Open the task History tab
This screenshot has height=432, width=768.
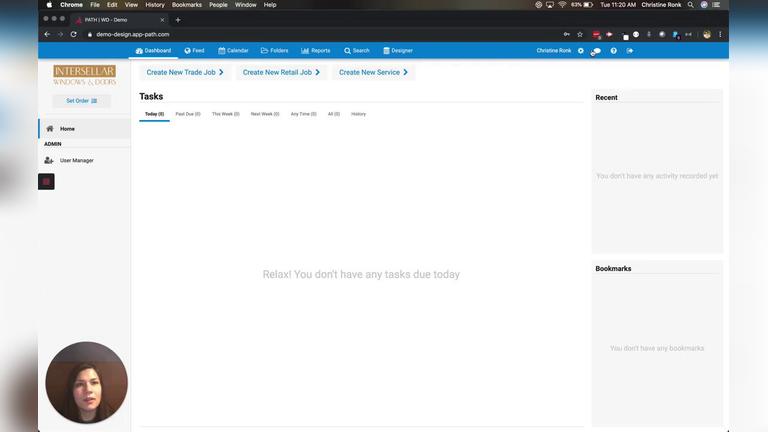click(359, 114)
